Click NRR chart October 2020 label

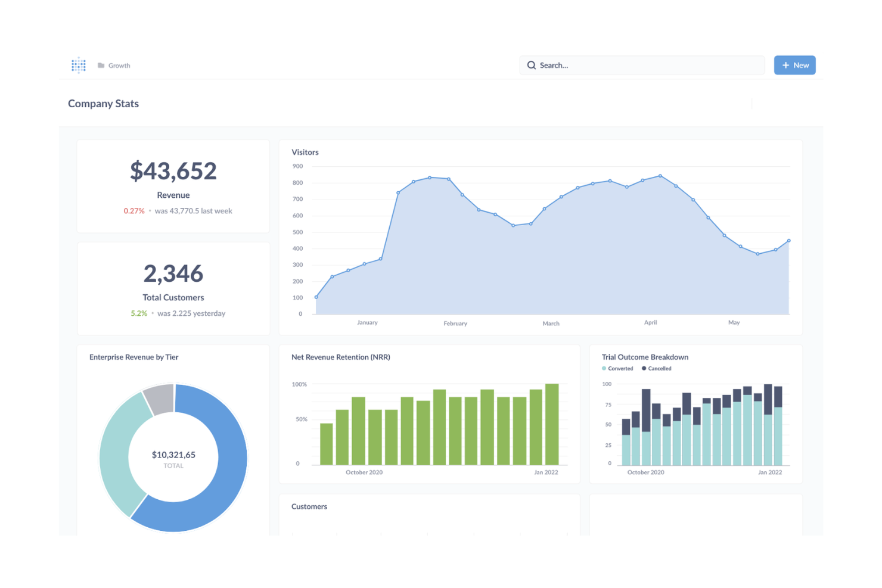(x=364, y=472)
